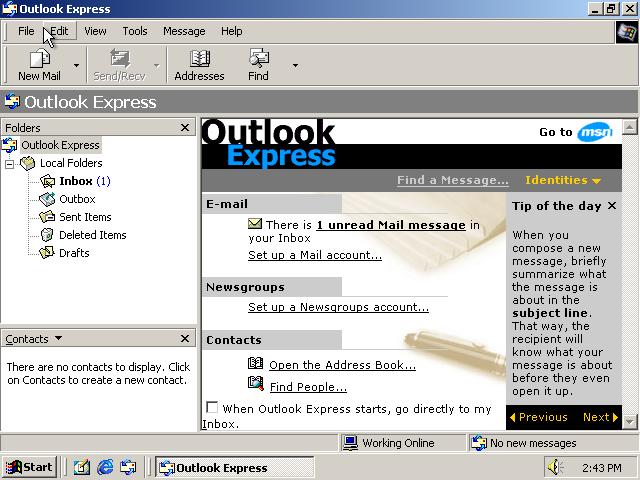This screenshot has height=480, width=640.
Task: Launch Internet Explorer from quick launch
Action: click(105, 467)
